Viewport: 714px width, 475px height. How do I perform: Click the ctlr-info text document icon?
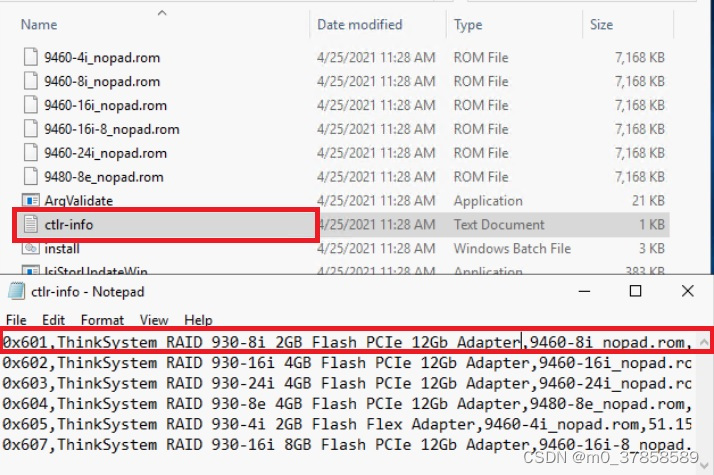[31, 225]
